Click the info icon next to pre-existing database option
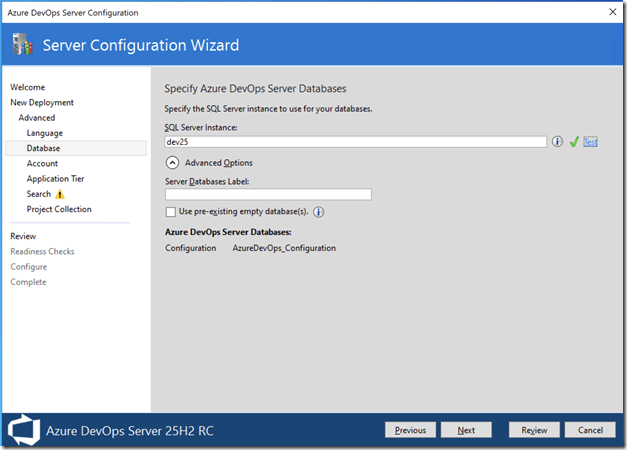This screenshot has height=450, width=627. (x=319, y=212)
